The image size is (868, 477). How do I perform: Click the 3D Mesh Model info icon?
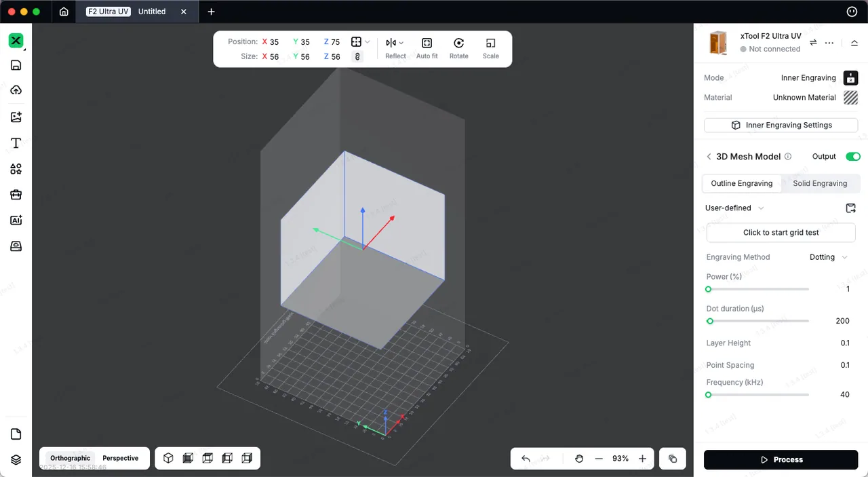[x=788, y=157]
